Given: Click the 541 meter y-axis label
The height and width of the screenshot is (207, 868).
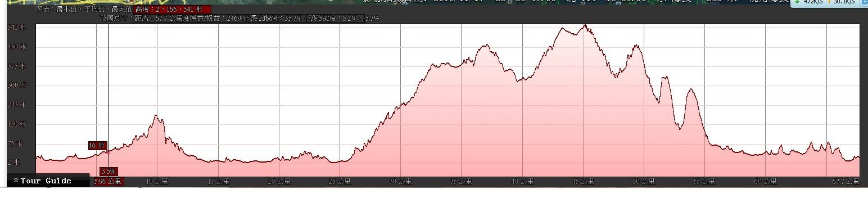Looking at the screenshot, I should click(x=17, y=28).
